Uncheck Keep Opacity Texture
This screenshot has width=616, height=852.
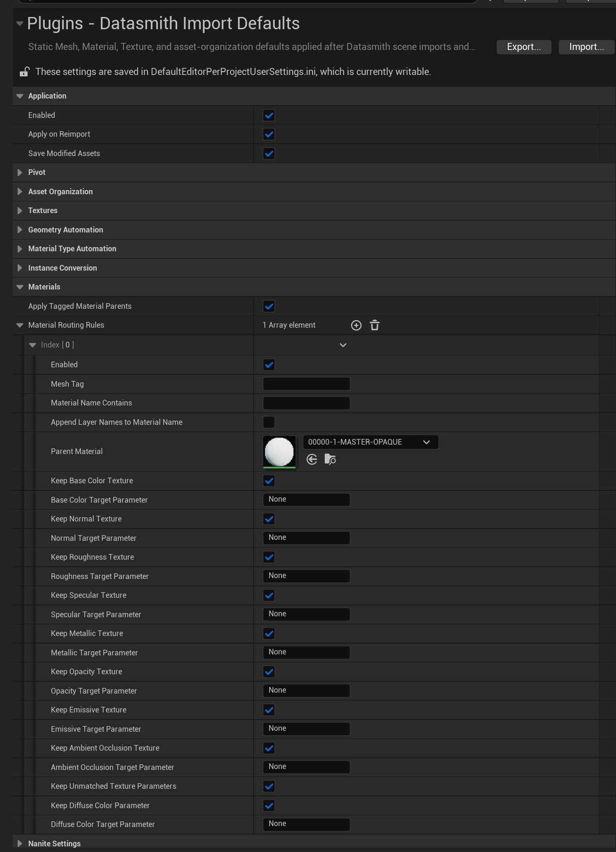click(x=269, y=672)
